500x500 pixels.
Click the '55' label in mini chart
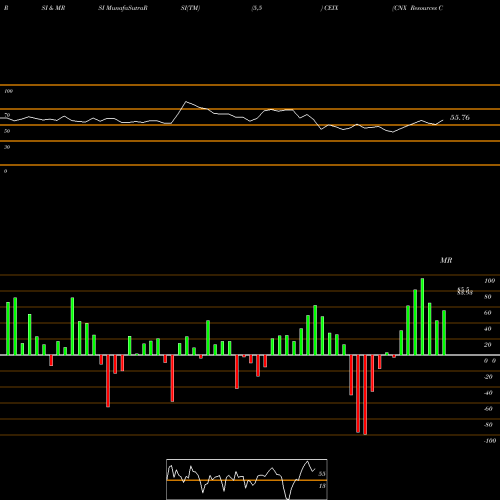click(322, 474)
